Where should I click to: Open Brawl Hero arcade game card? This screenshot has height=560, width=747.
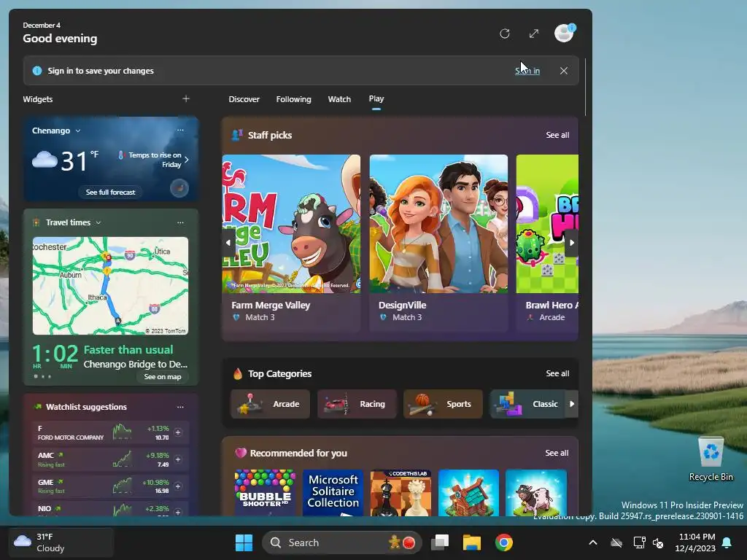tap(547, 242)
